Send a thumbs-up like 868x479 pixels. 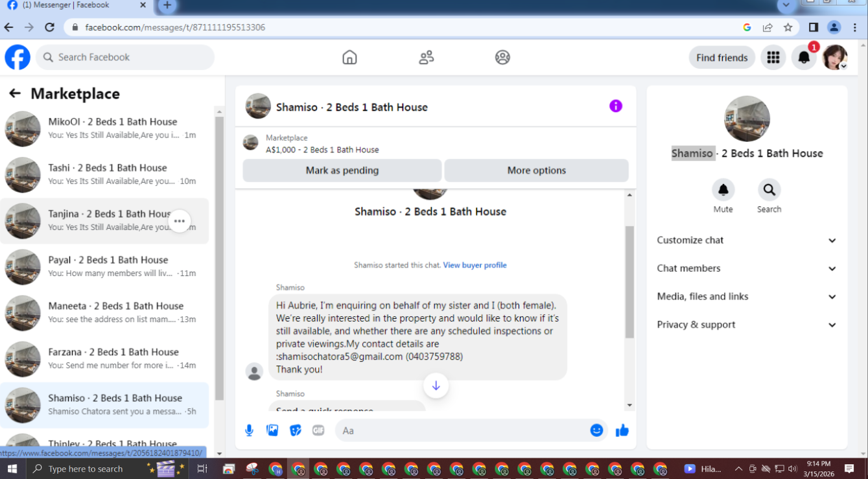[622, 430]
